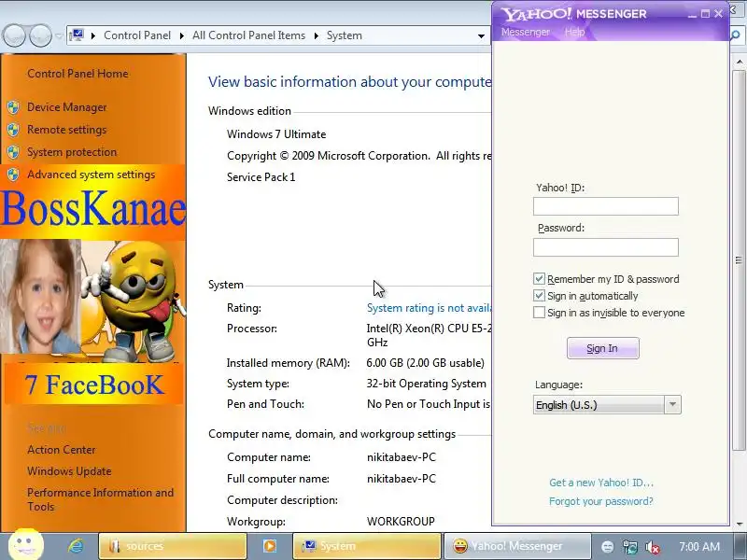Screen dimensions: 747x560
Task: Click the child photo in sidebar
Action: coord(40,296)
